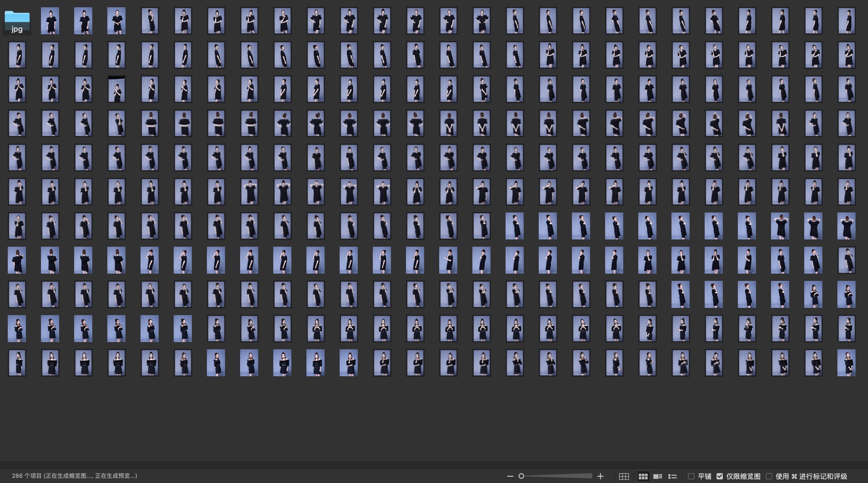Select the first thumbnail in the bottom row
Image resolution: width=868 pixels, height=483 pixels.
coord(17,363)
